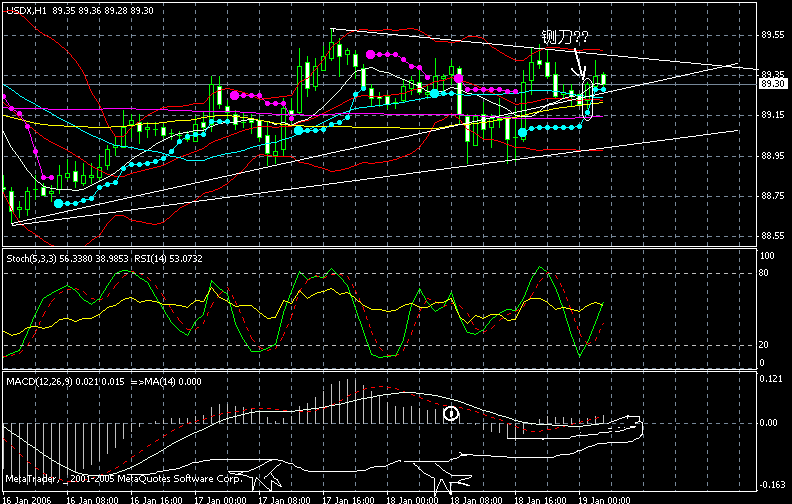Click the 0.121 MACD scale value

tap(771, 379)
